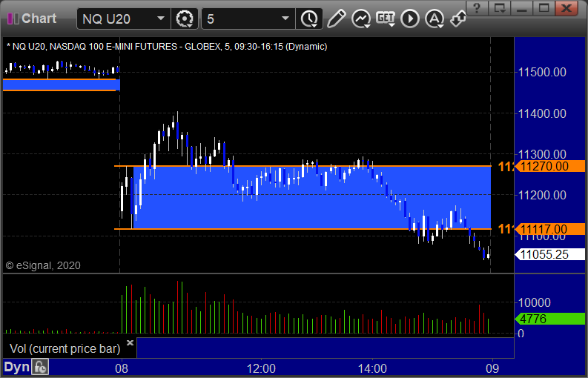Click the 11500.00 price axis label
This screenshot has height=378, width=588.
point(542,72)
